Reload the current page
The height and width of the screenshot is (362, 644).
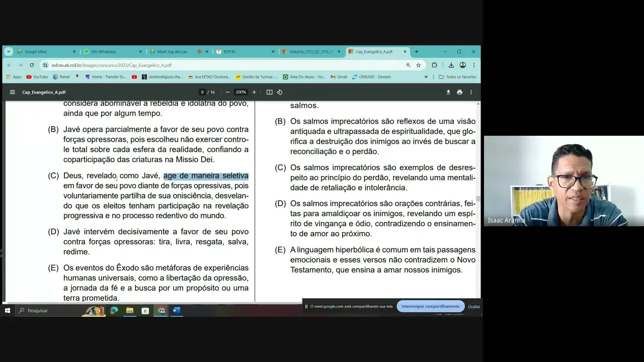click(x=32, y=65)
